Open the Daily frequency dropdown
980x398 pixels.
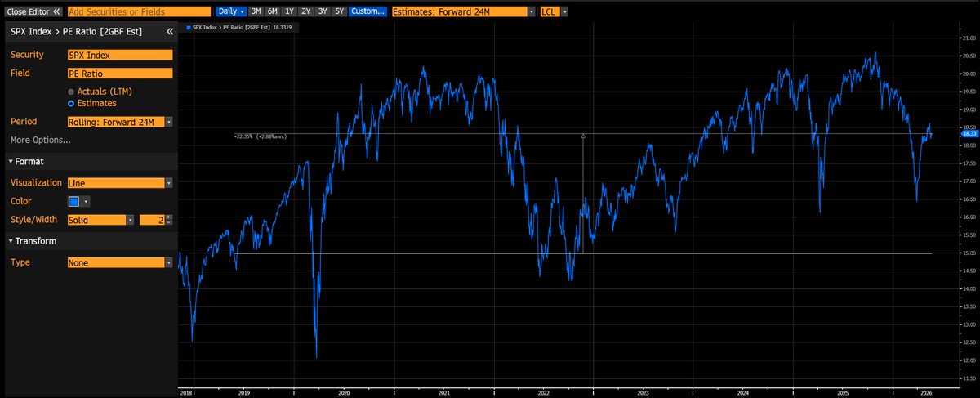click(x=231, y=12)
